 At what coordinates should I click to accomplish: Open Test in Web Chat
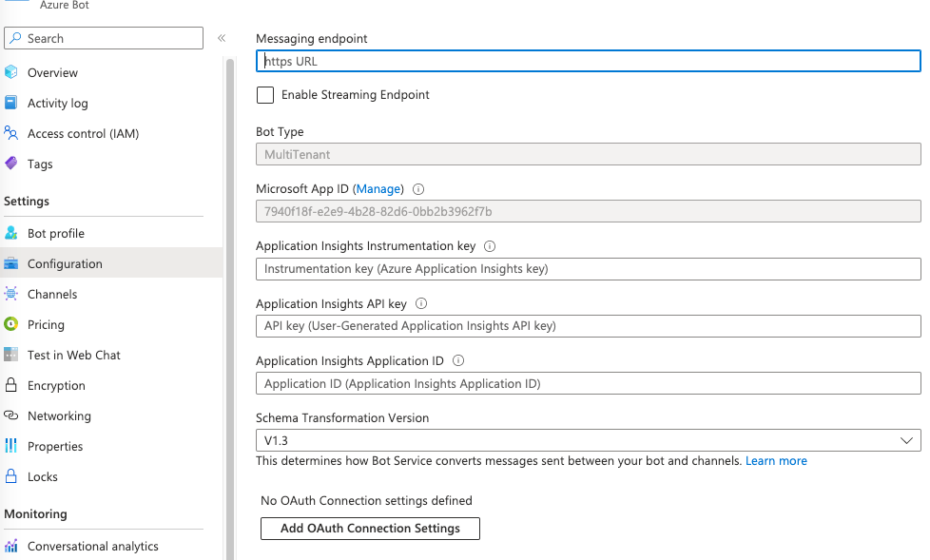pyautogui.click(x=73, y=355)
